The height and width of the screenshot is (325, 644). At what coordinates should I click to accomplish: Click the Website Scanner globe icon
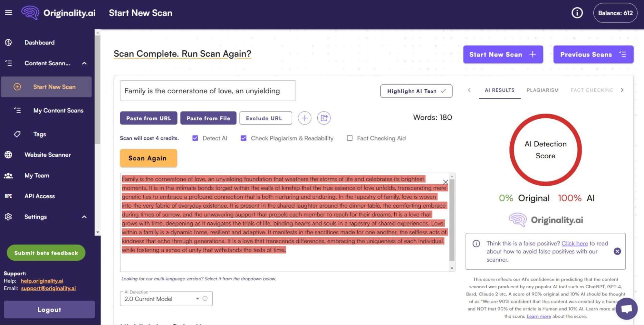8,155
